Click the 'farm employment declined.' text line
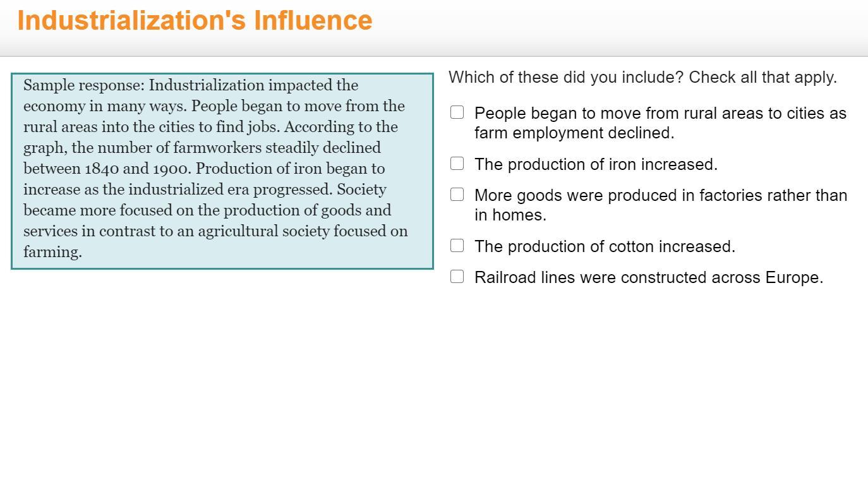Viewport: 868px width, 482px height. point(574,133)
